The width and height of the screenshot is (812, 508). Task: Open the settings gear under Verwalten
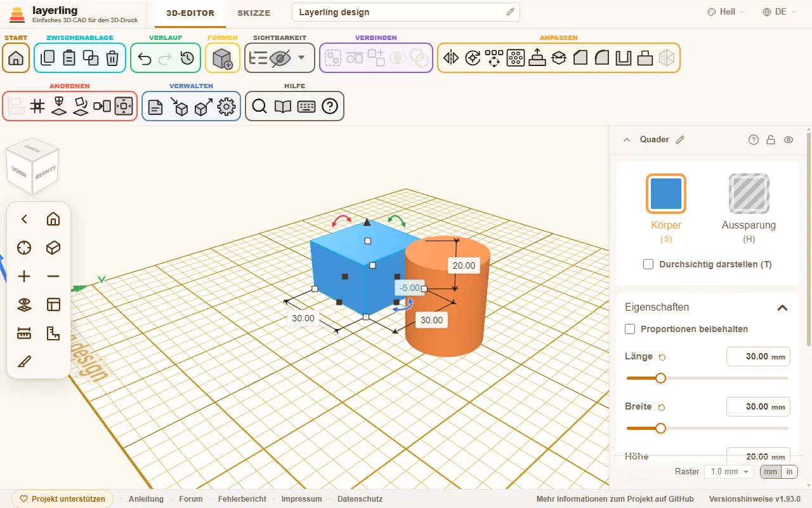226,107
